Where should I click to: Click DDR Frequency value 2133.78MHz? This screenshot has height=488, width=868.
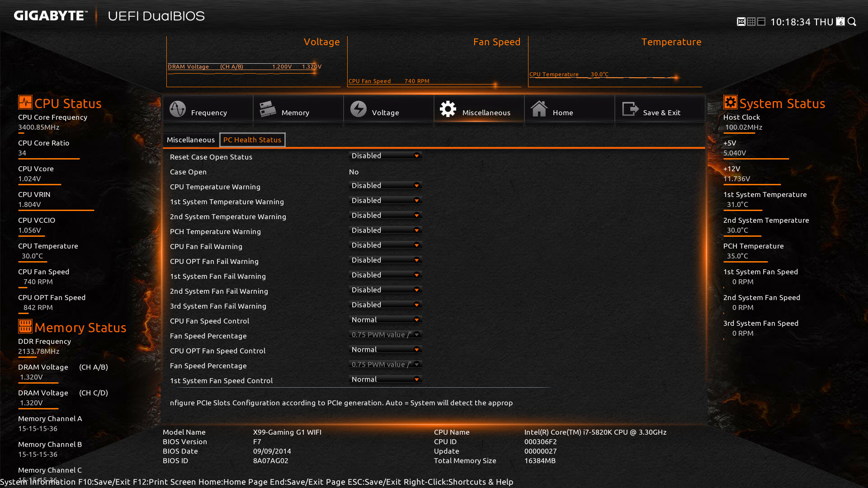pos(39,352)
